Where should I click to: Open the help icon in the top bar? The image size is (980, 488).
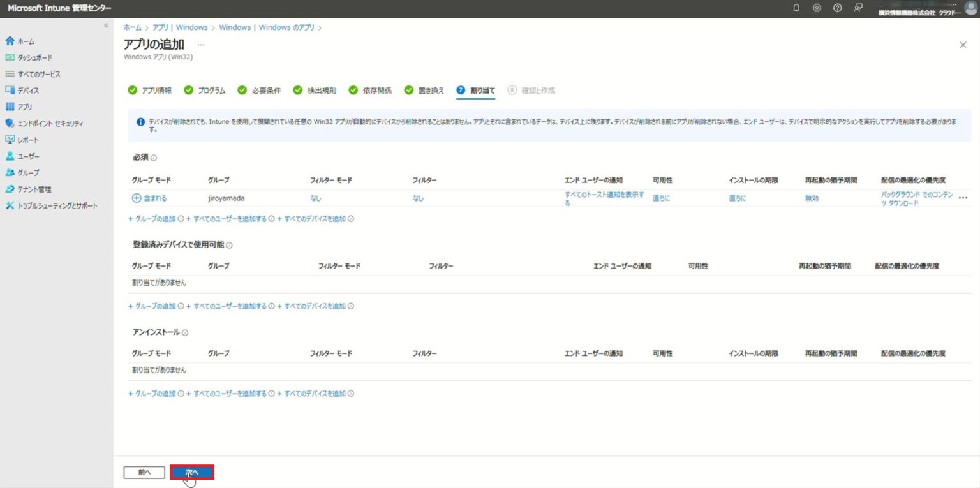(x=837, y=8)
